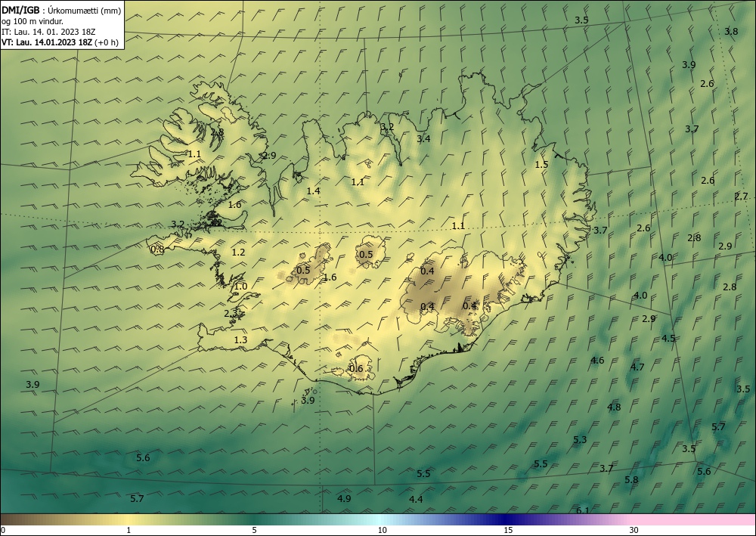This screenshot has width=756, height=536.
Task: Select the 4.6 value southeast of Iceland
Action: (x=597, y=361)
